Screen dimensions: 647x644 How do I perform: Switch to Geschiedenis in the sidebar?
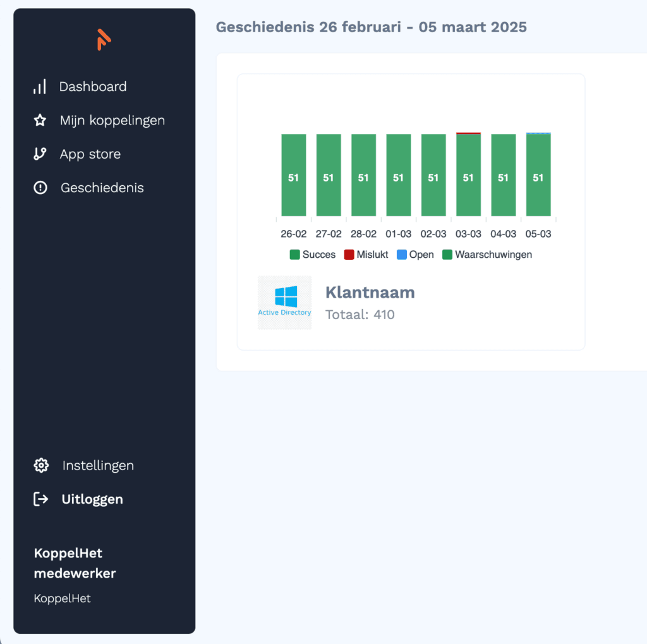tap(102, 188)
